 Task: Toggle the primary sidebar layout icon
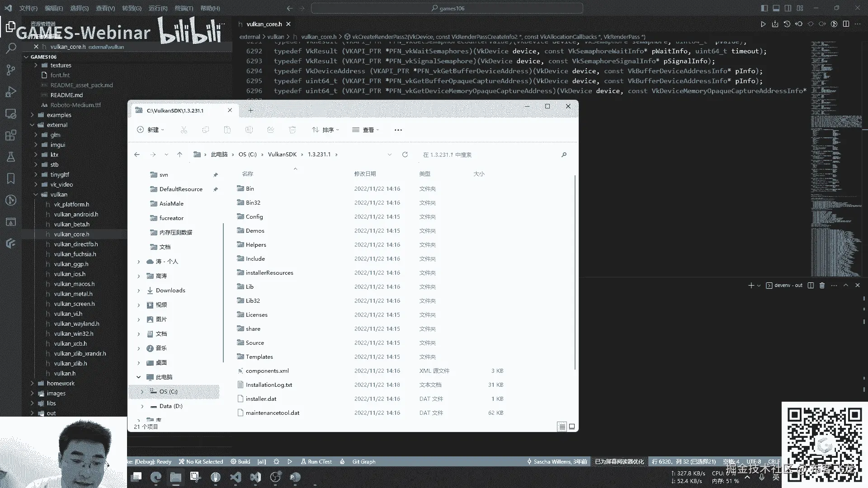764,8
